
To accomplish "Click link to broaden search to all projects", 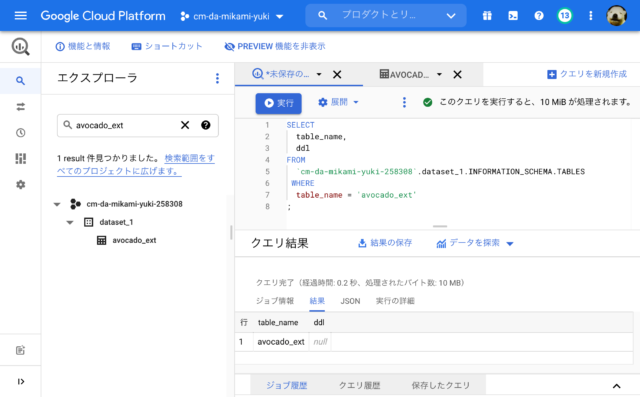I will [136, 164].
